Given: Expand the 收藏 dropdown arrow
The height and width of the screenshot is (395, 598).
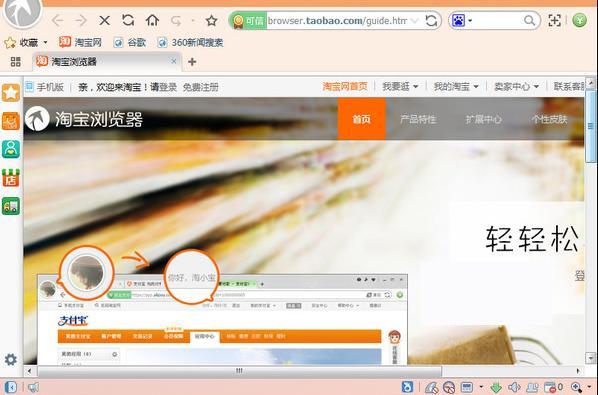Looking at the screenshot, I should [x=45, y=42].
